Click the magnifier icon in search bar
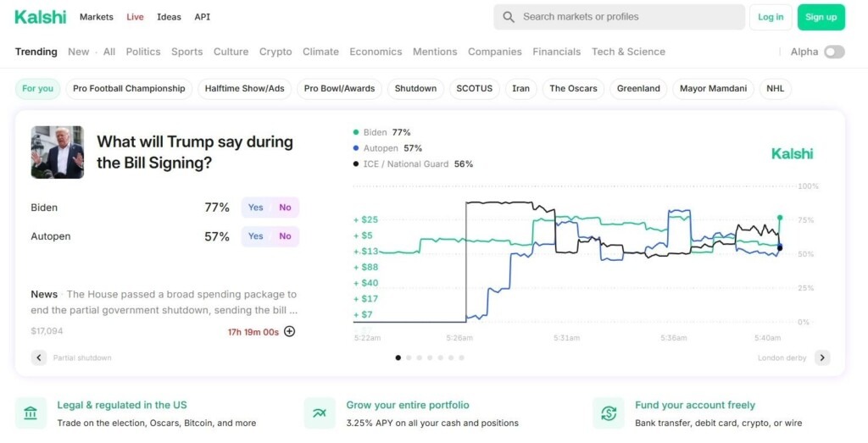 pos(509,17)
